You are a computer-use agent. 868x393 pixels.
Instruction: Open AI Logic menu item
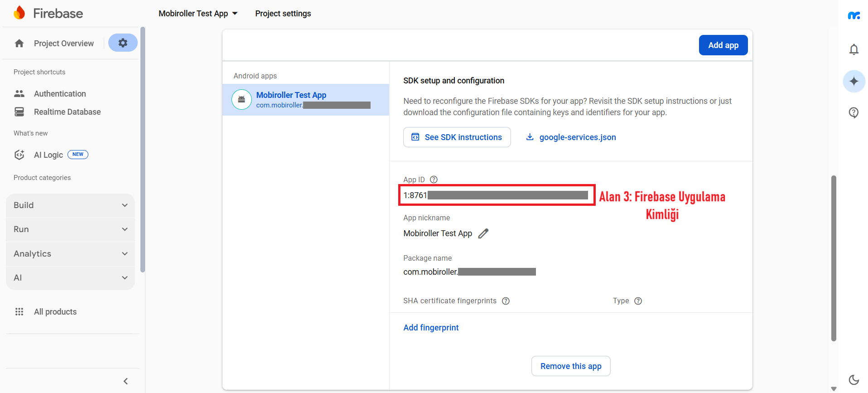(x=48, y=155)
